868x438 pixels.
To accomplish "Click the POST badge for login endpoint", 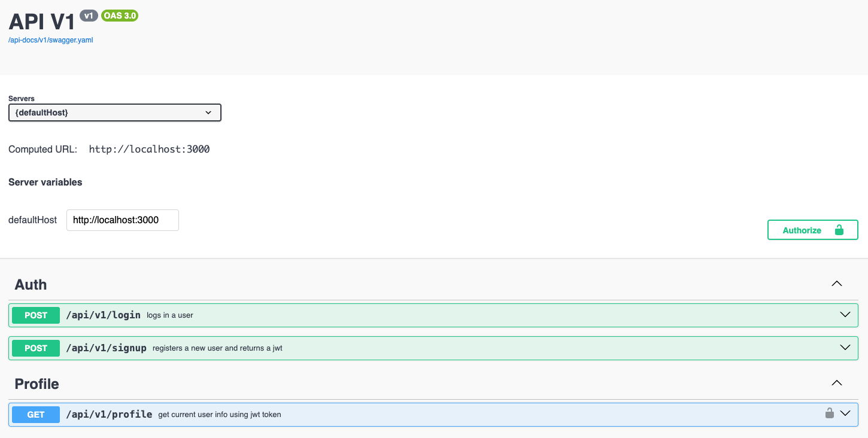I will point(36,315).
